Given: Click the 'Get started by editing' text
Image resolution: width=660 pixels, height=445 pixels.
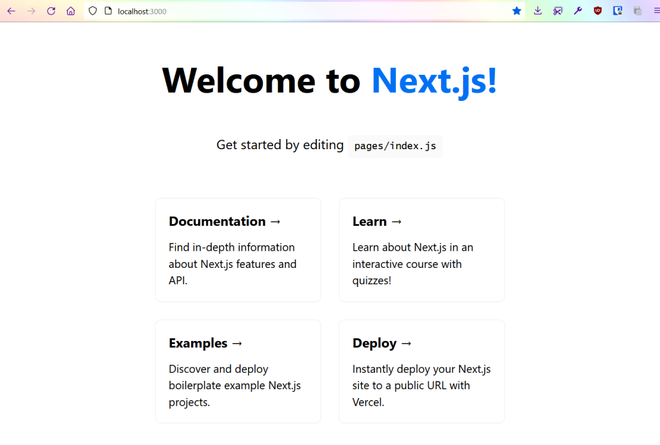Looking at the screenshot, I should [x=280, y=145].
